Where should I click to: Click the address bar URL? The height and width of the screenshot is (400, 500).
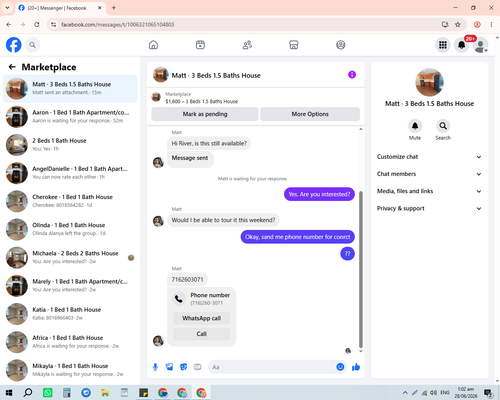click(118, 25)
